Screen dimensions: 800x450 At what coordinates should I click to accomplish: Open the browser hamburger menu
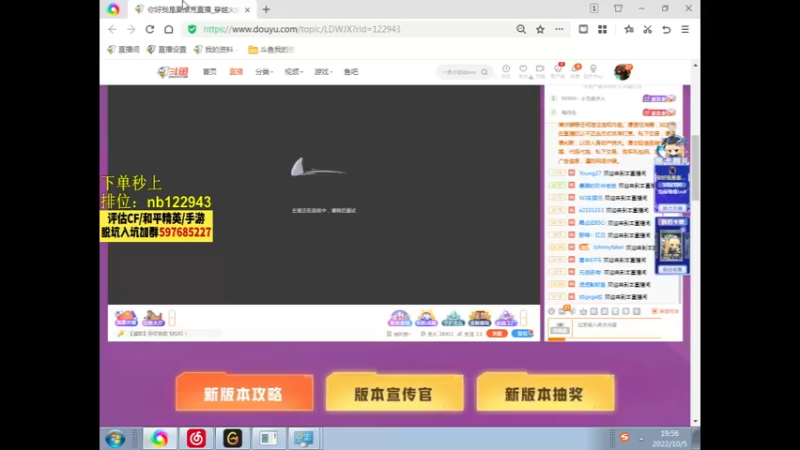coord(685,30)
